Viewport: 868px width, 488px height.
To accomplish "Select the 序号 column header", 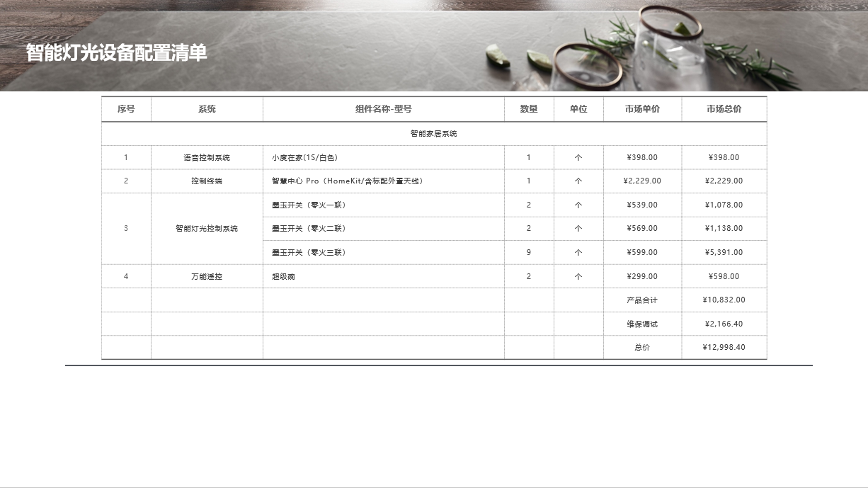I will pyautogui.click(x=126, y=109).
